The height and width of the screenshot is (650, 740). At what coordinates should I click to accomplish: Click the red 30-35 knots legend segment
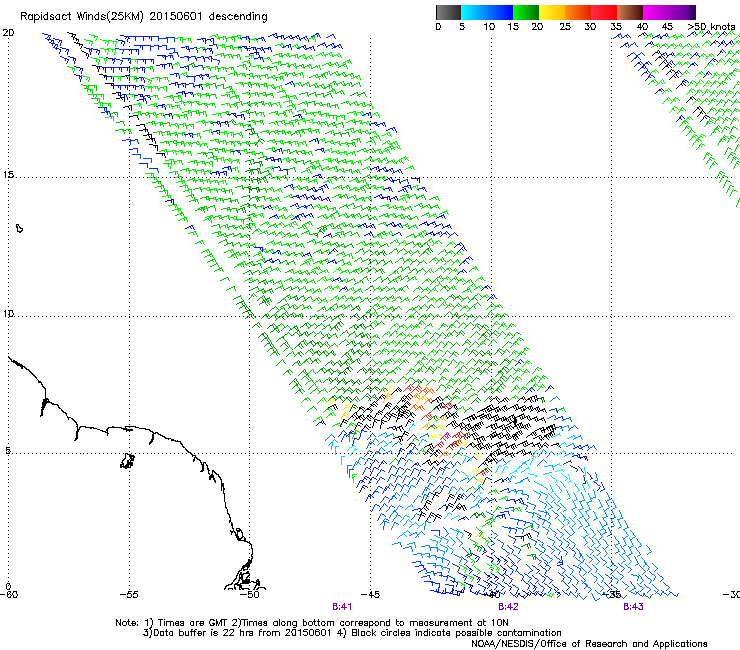(x=604, y=12)
